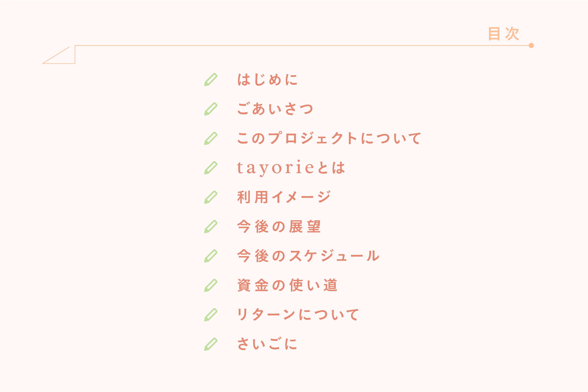588x392 pixels.
Task: Jump to the ごあいさつ section
Action: coord(275,109)
